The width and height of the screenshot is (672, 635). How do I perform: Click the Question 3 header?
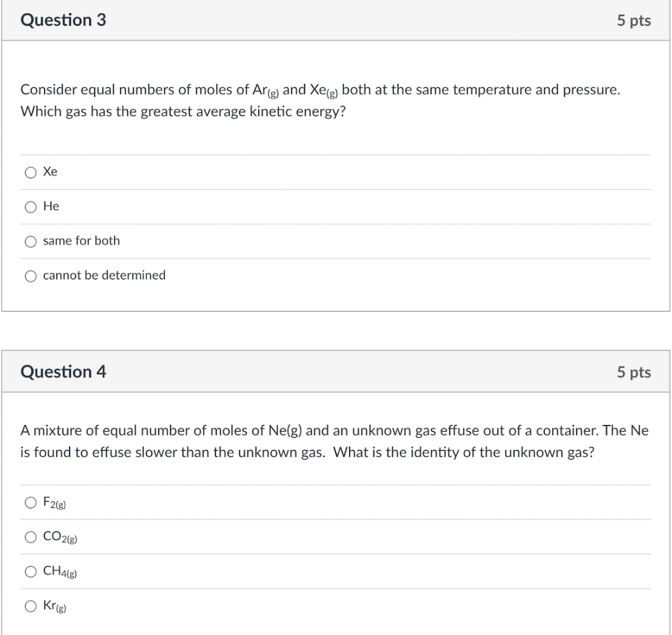(x=63, y=20)
